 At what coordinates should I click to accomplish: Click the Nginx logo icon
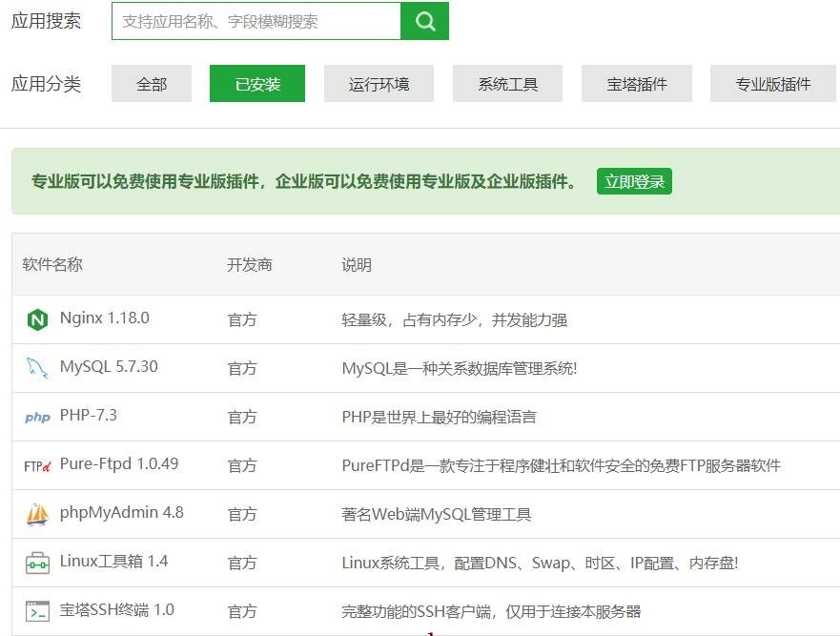pyautogui.click(x=37, y=319)
